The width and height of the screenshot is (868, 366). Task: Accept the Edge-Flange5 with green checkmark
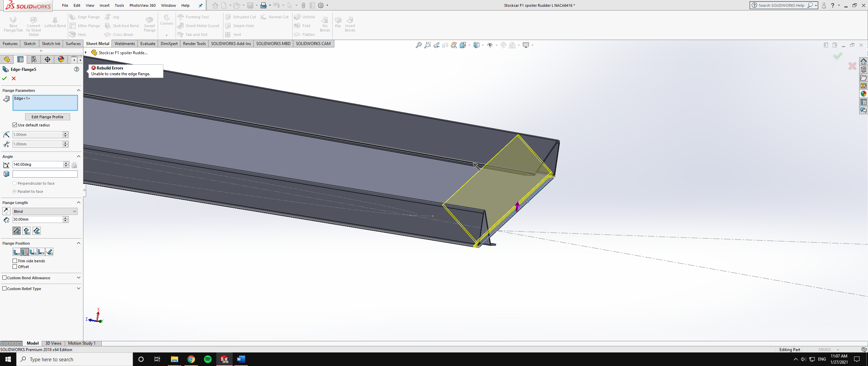pos(4,78)
